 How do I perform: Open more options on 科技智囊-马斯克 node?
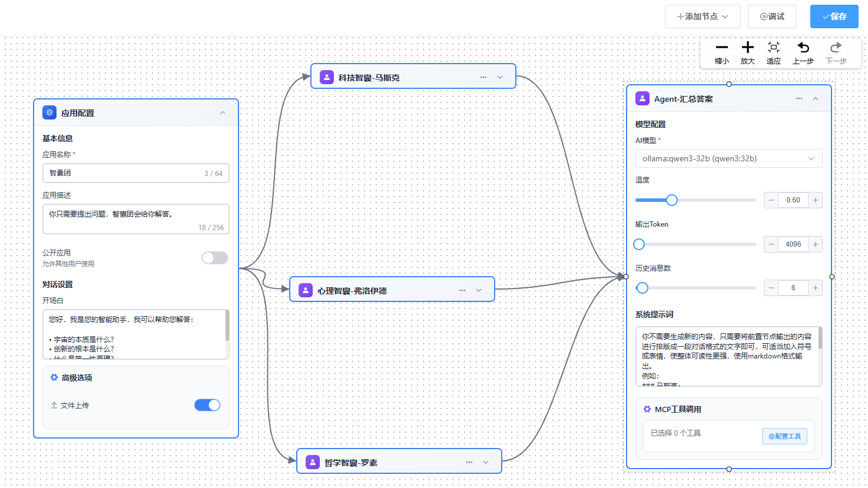[483, 77]
